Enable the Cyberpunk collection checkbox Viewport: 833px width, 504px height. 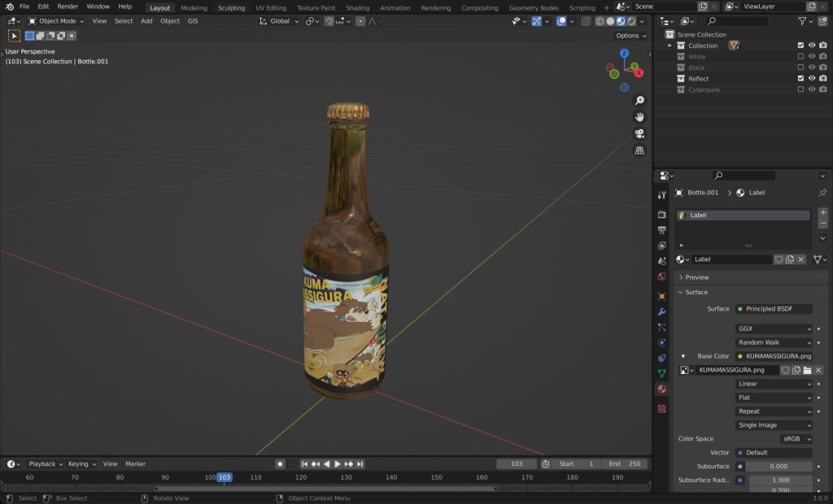point(800,90)
